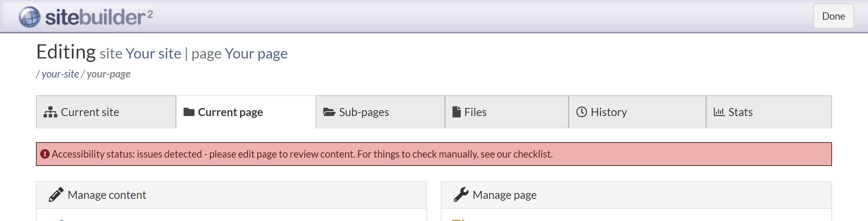
Task: Follow the your-site breadcrumb path link
Action: tap(60, 74)
